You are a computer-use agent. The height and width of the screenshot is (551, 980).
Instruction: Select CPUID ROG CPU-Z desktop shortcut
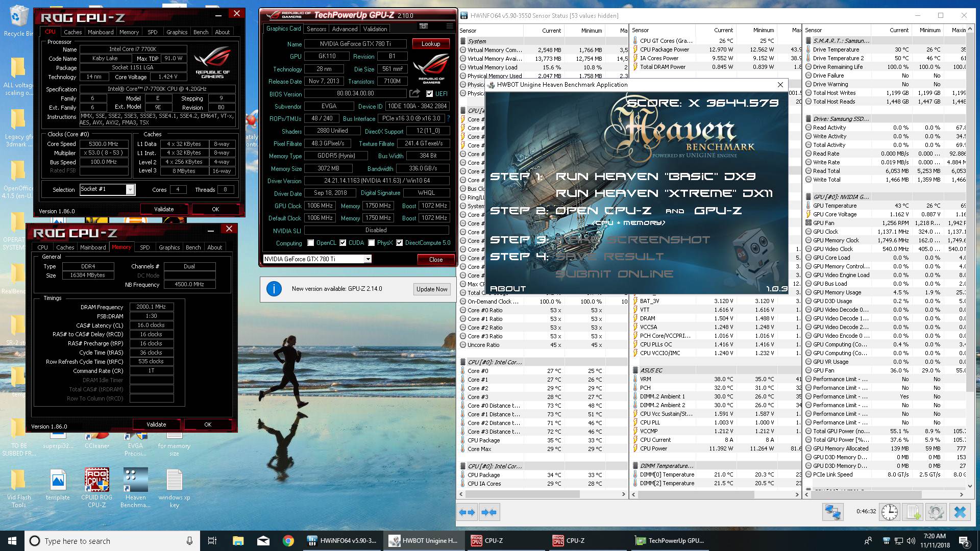click(96, 488)
